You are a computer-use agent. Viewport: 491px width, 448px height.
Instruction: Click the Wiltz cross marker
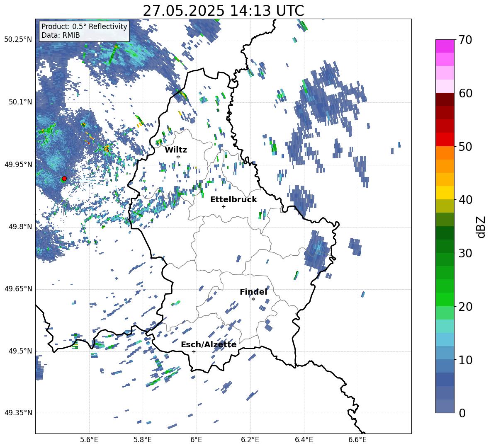pos(178,157)
